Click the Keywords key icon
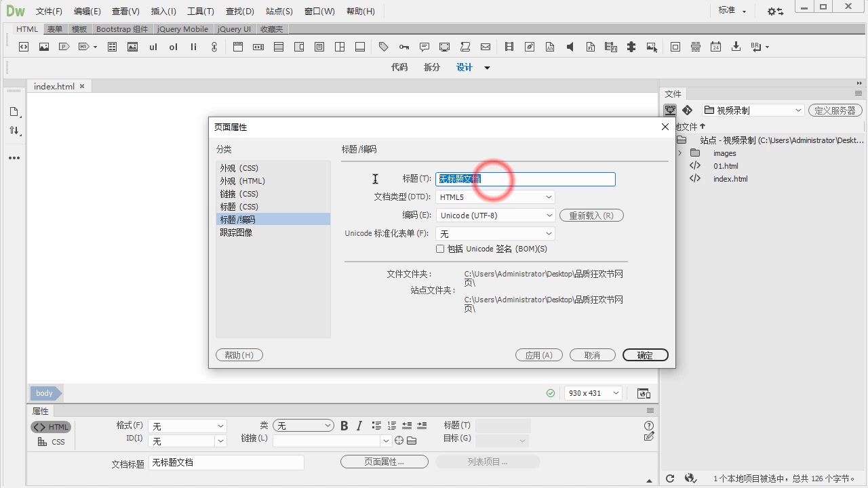The height and width of the screenshot is (488, 868). tap(404, 47)
